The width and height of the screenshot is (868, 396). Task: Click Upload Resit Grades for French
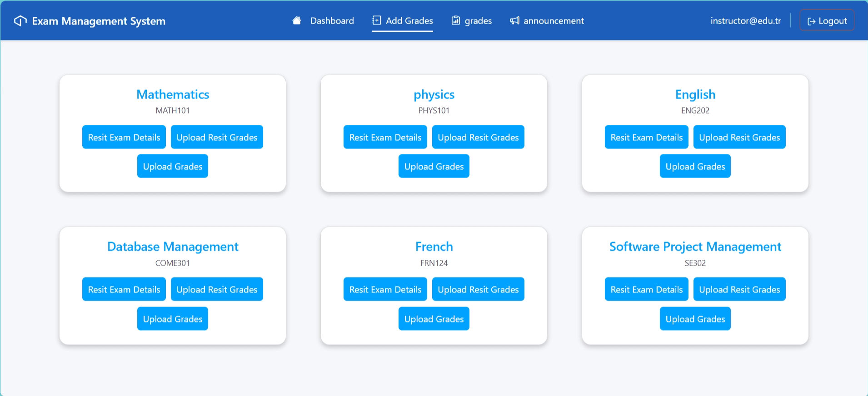(x=478, y=289)
